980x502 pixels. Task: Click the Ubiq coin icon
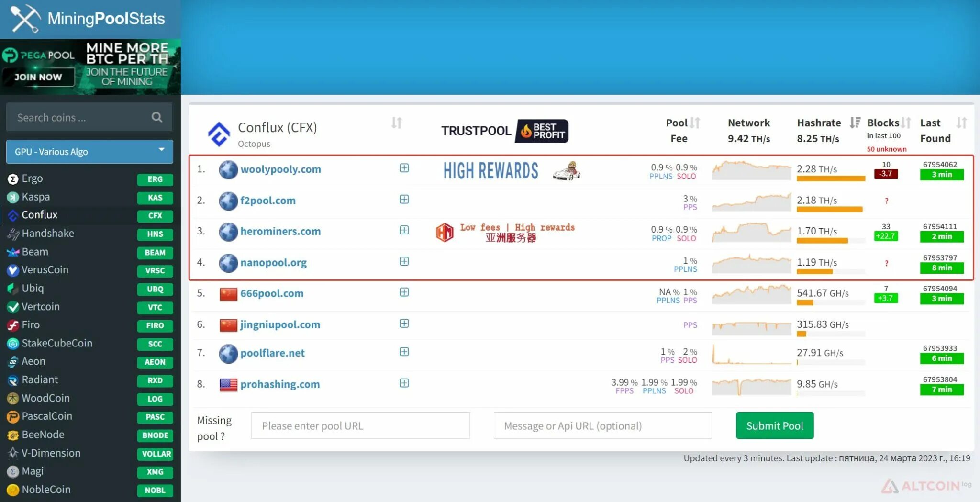[x=13, y=289]
